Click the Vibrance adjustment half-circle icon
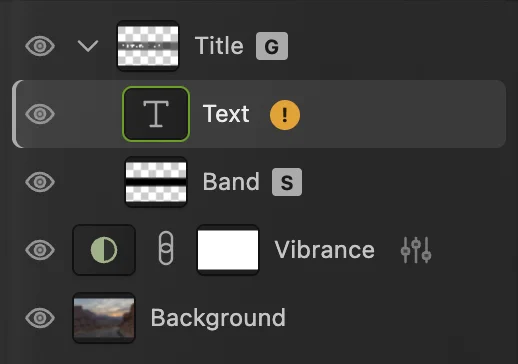Screen dimensions: 518x364 104,250
